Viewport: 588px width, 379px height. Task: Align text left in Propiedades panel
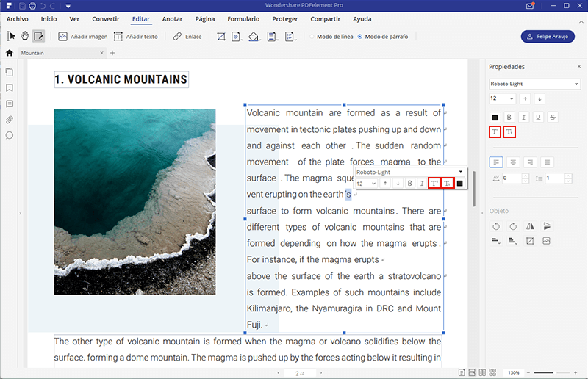pyautogui.click(x=496, y=162)
